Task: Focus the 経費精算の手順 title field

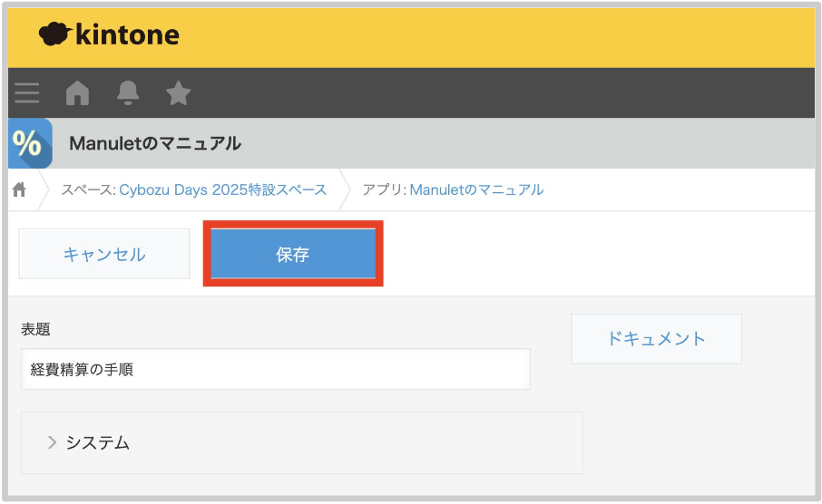Action: [x=275, y=369]
